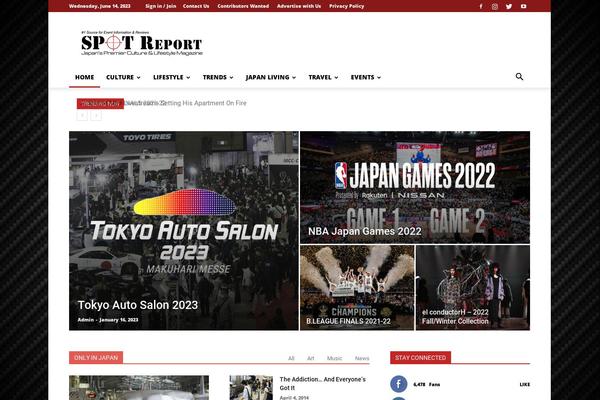Click the next trending arrow

[96, 115]
